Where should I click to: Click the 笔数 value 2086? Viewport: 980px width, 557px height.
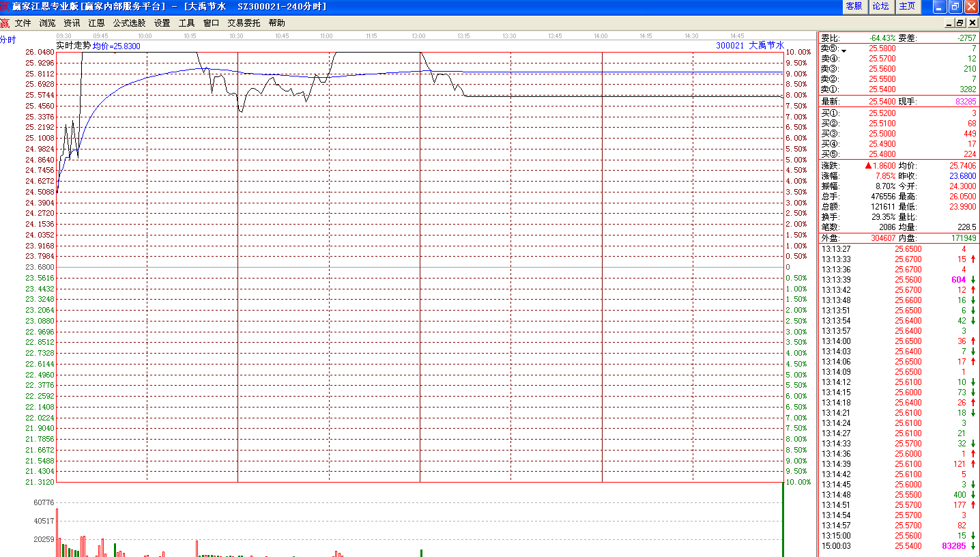click(887, 227)
